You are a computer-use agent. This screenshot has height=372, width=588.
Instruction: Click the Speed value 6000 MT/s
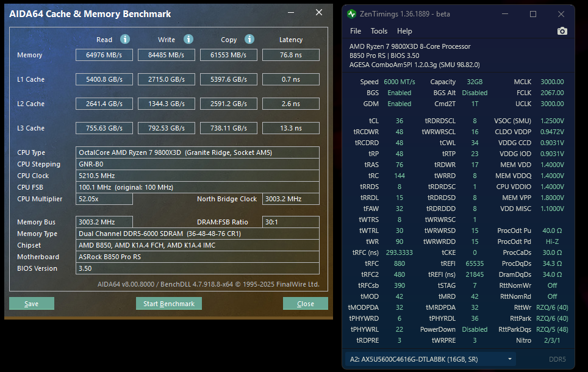[x=400, y=82]
